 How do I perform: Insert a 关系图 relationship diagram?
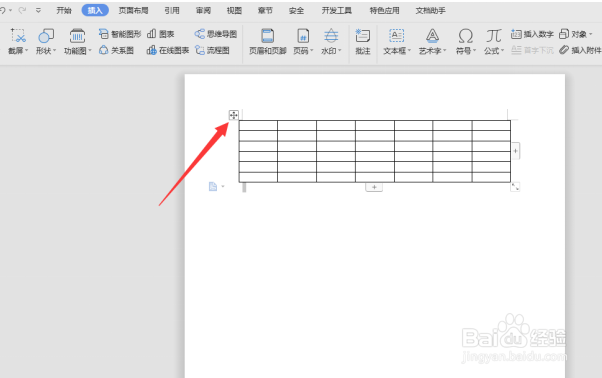pos(116,50)
